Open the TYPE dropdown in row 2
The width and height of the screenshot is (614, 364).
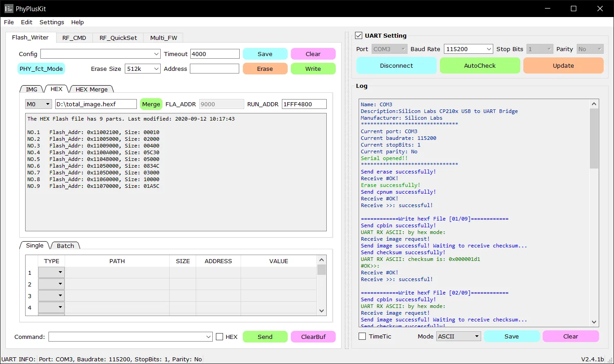tap(51, 284)
